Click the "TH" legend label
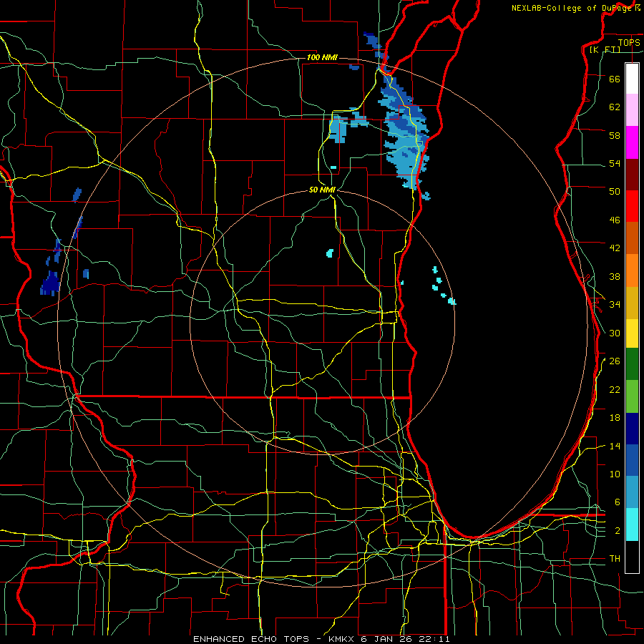Screen dimensions: 644x644 click(615, 559)
